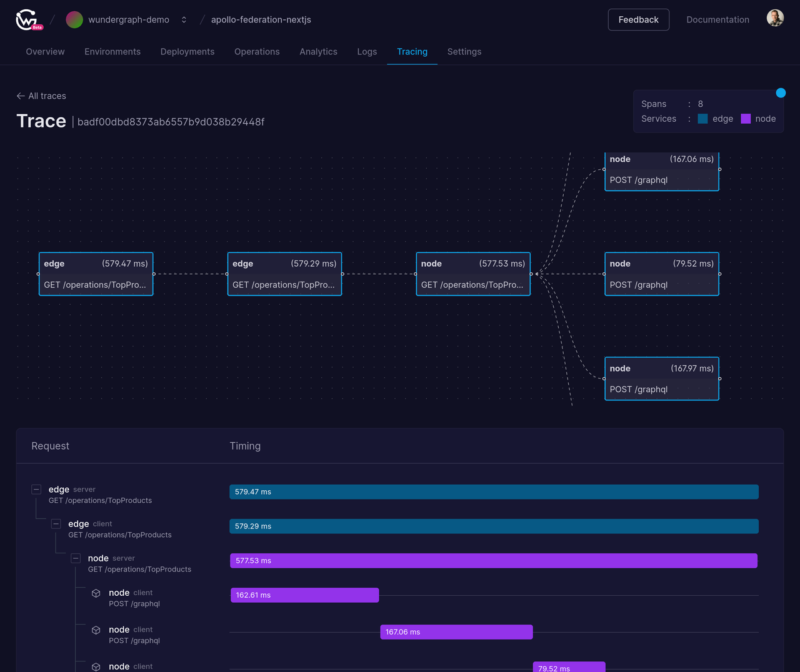
Task: Click the cube icon for 167.06 ms span
Action: pyautogui.click(x=96, y=630)
